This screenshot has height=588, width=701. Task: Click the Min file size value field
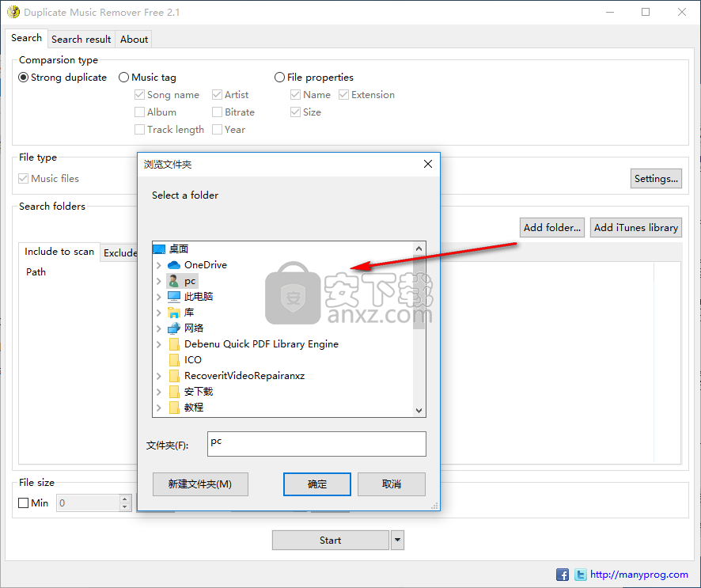point(88,503)
